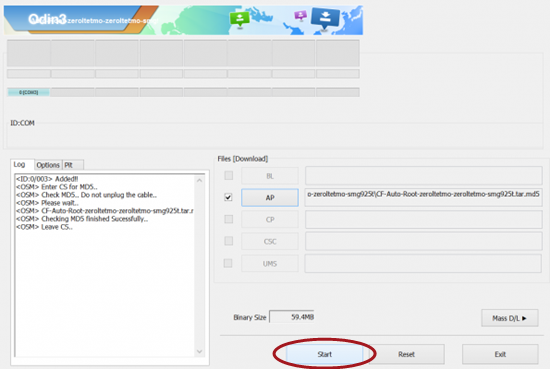The image size is (550, 369).
Task: Click the BL file path field
Action: click(x=423, y=176)
